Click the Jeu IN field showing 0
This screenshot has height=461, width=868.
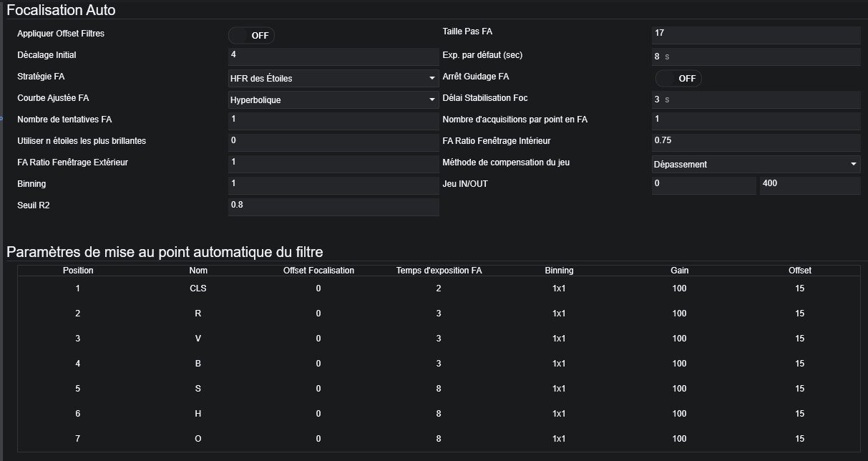pyautogui.click(x=703, y=185)
